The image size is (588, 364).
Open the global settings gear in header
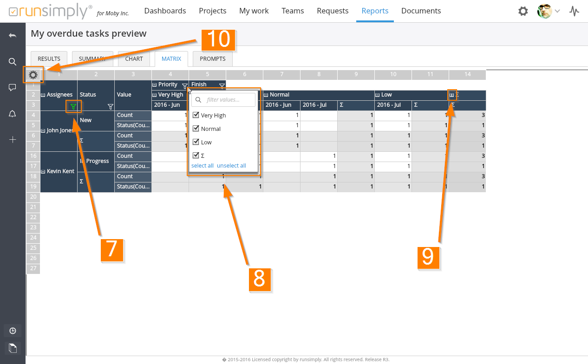(x=523, y=11)
